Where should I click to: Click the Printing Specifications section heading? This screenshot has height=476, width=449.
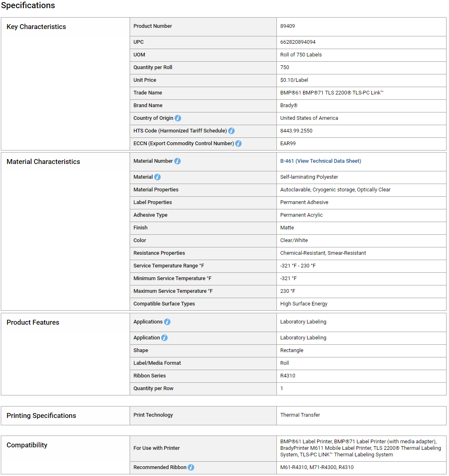[x=41, y=415]
